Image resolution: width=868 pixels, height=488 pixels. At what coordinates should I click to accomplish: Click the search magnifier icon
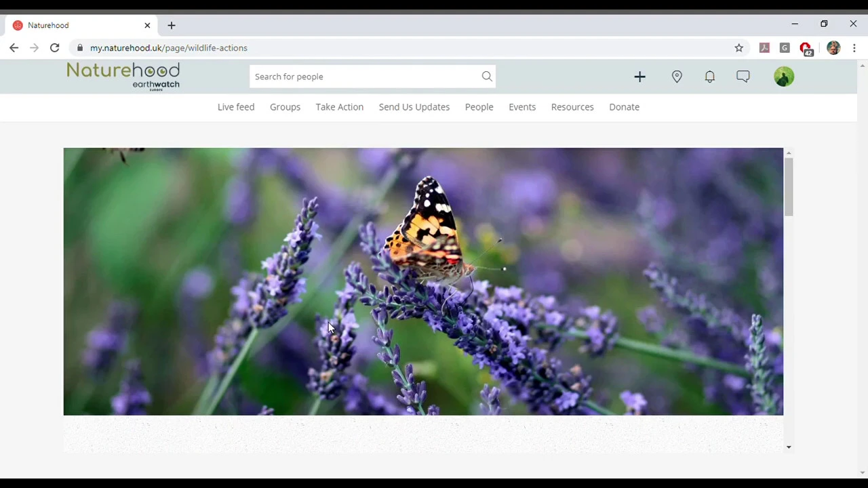[x=487, y=77]
